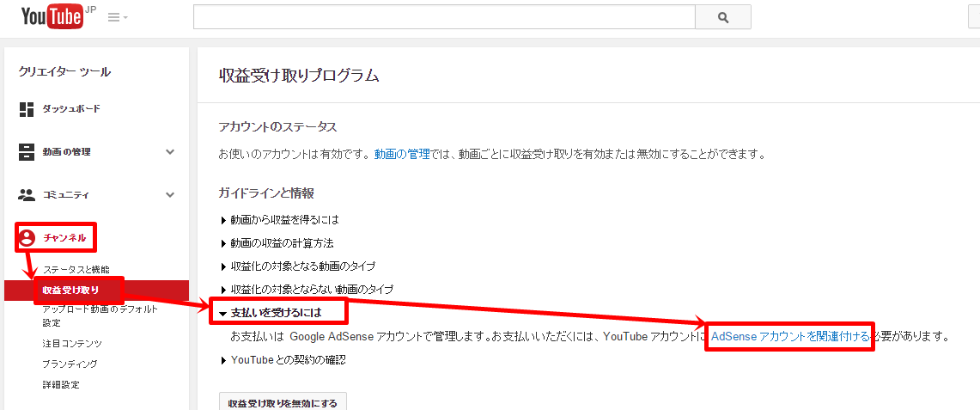Open ブランディング submenu item

(x=70, y=364)
